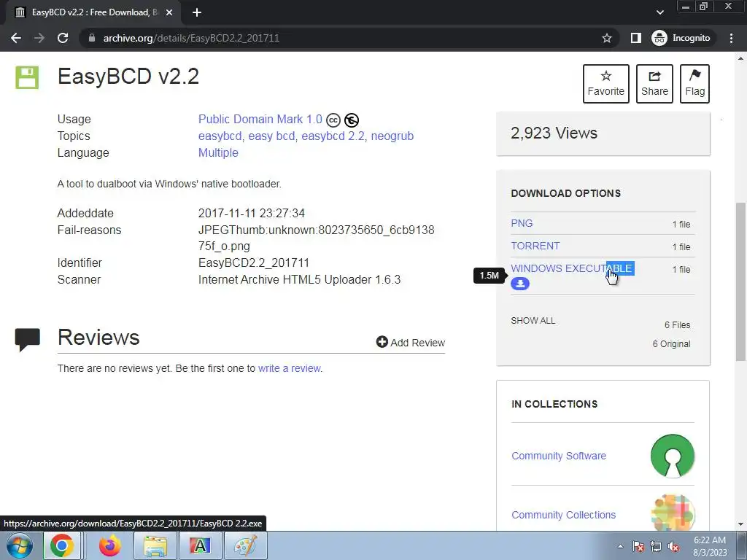Open the easybcd 2.2 topic link
This screenshot has width=747, height=560.
[333, 136]
